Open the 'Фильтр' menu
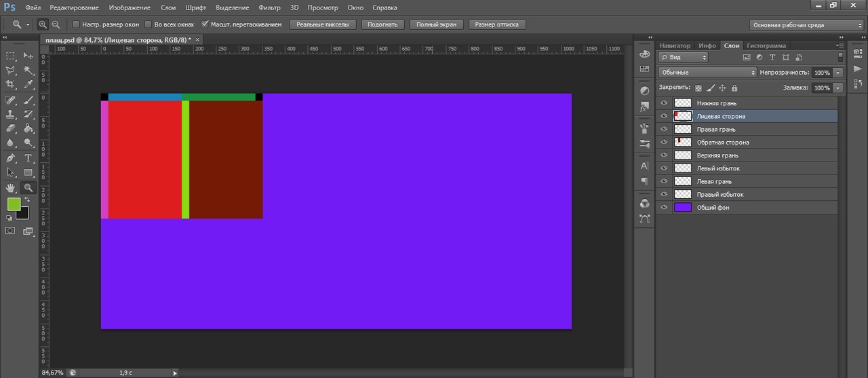The width and height of the screenshot is (868, 378). pyautogui.click(x=269, y=7)
